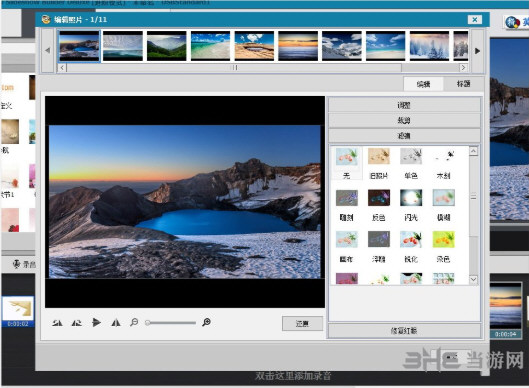Viewport: 529px width, 388px height.
Task: Select the blue sky sandy beach thumbnail
Action: [386, 46]
